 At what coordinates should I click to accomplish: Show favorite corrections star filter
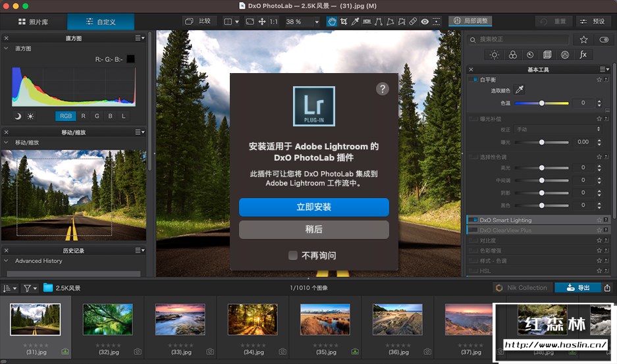tap(583, 39)
